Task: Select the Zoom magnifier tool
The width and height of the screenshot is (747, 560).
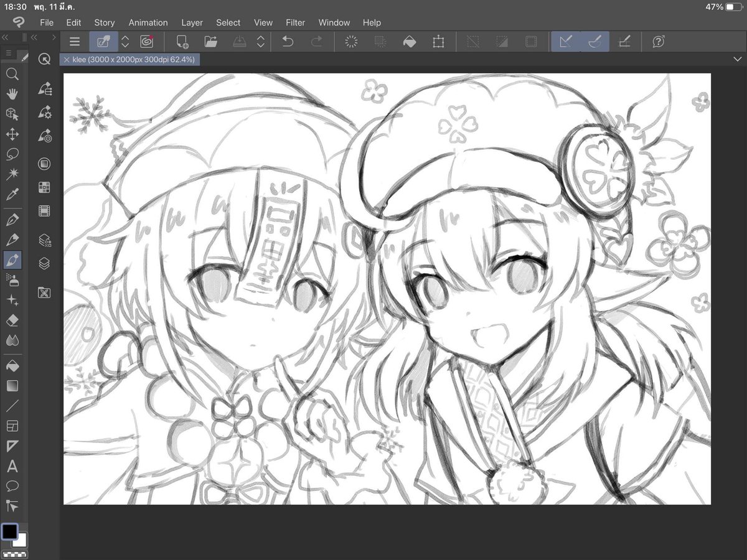Action: pyautogui.click(x=12, y=75)
